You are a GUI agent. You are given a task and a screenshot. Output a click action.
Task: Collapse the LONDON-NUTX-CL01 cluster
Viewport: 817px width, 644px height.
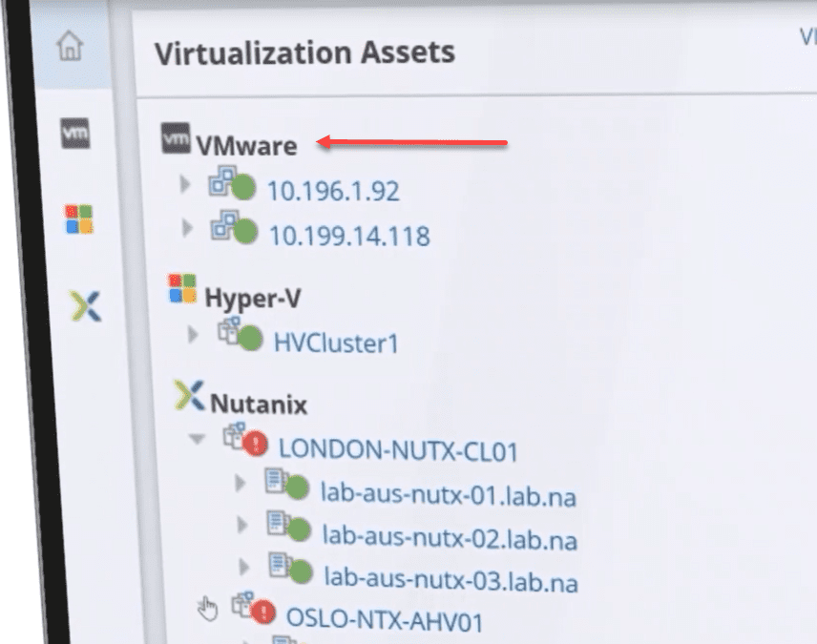click(197, 439)
